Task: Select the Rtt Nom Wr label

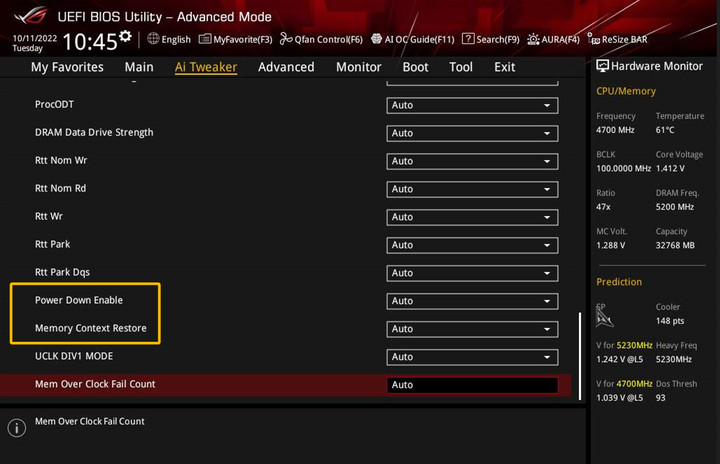Action: tap(61, 160)
